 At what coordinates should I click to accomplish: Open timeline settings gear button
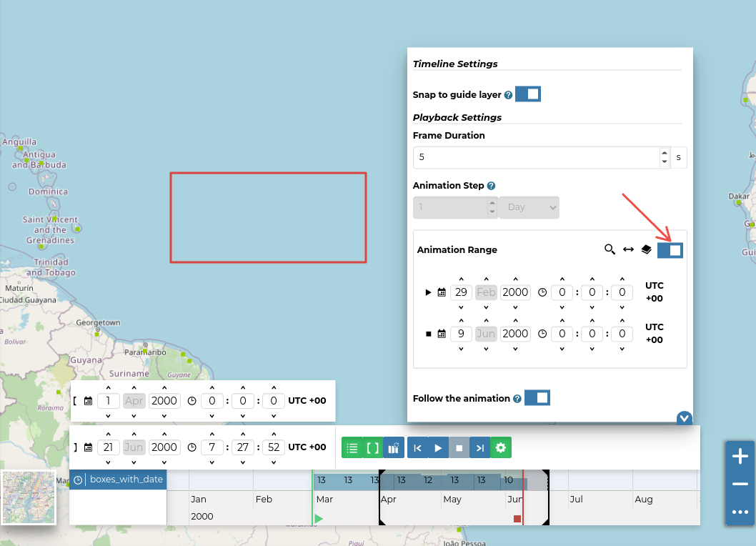(x=501, y=448)
